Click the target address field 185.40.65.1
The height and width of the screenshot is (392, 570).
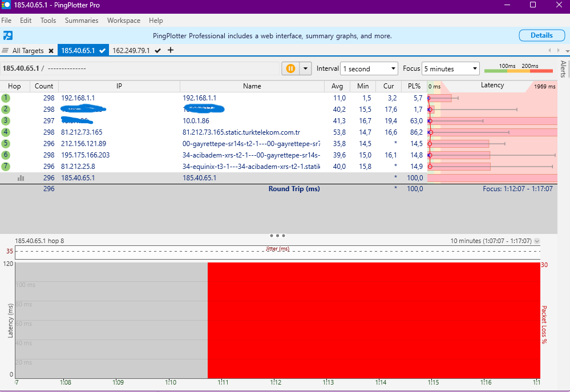point(140,68)
